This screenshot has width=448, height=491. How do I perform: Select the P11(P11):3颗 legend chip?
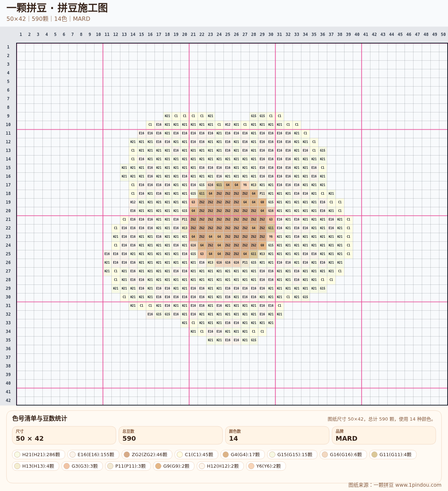[x=128, y=466]
